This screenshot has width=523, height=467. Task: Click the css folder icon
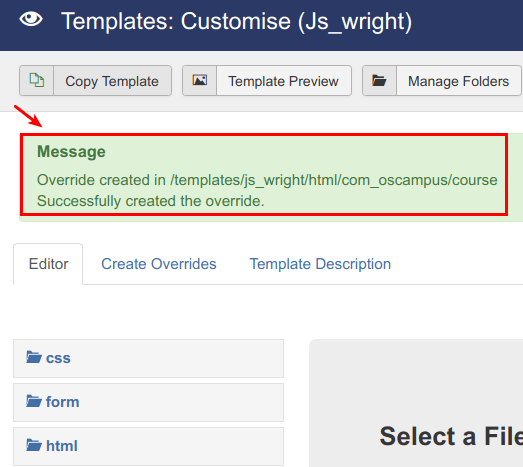pos(34,357)
